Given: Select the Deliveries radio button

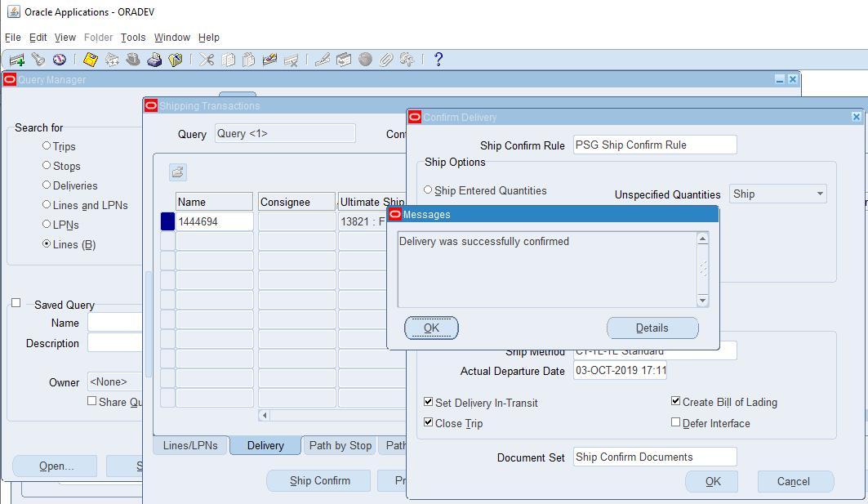Looking at the screenshot, I should (48, 185).
